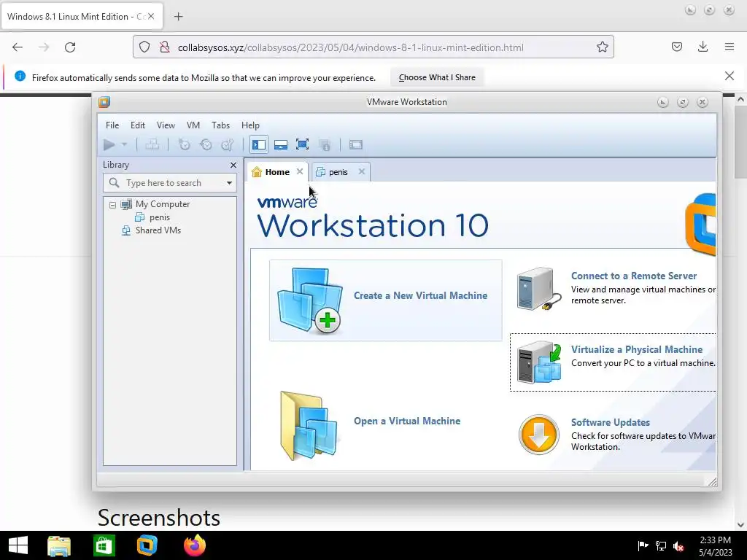Close the Home tab
The height and width of the screenshot is (560, 747).
[300, 171]
